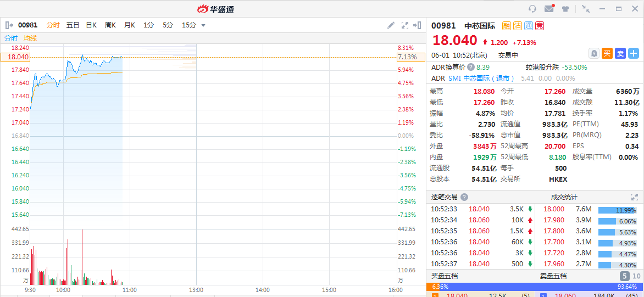The width and height of the screenshot is (644, 297).
Task: Switch to the 五日 chart tab
Action: click(x=73, y=25)
